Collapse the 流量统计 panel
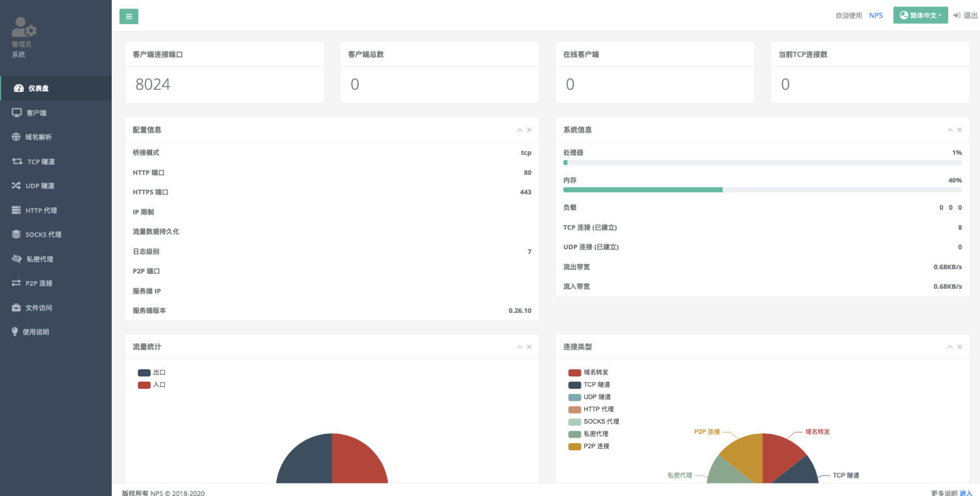Screen dimensions: 980x496 [519, 347]
